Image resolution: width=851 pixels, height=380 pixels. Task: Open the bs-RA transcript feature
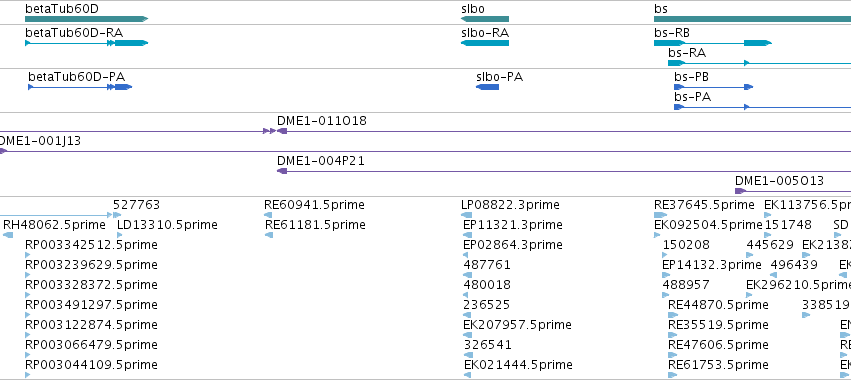[759, 63]
